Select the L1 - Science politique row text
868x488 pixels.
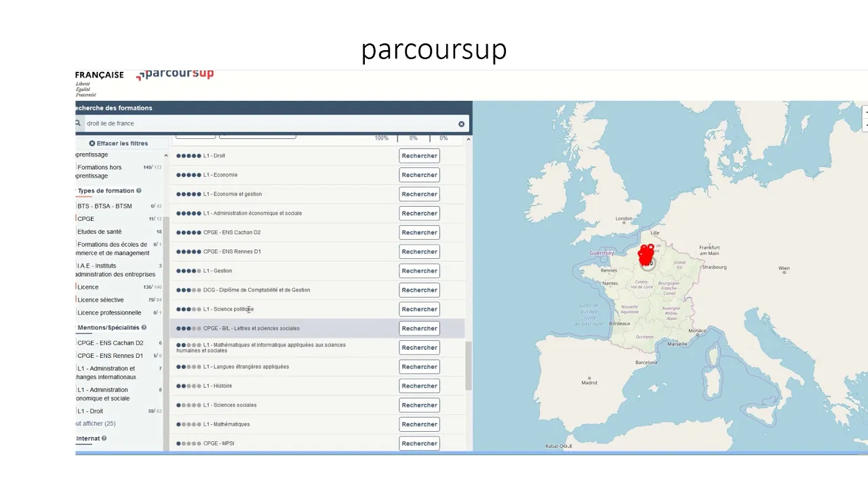pos(229,310)
